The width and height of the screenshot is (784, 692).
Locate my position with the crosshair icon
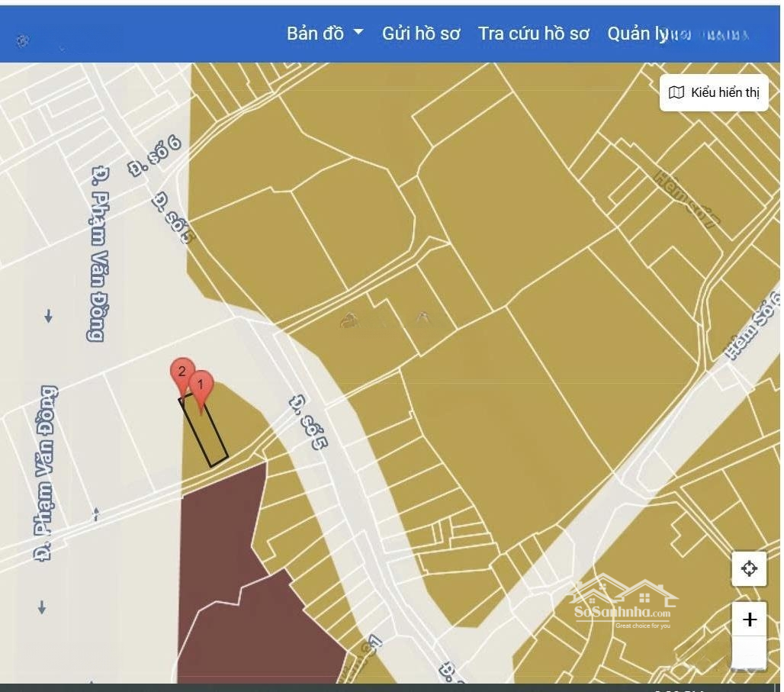point(748,568)
